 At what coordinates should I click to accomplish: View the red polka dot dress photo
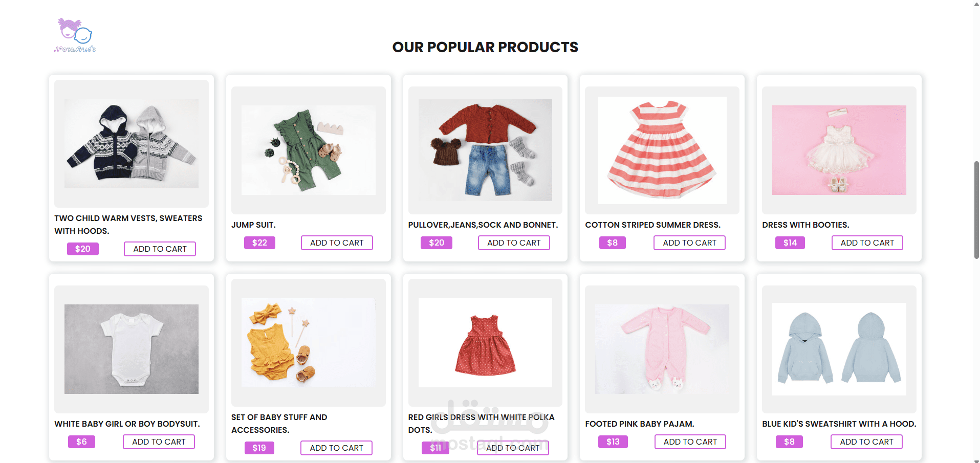coord(485,343)
